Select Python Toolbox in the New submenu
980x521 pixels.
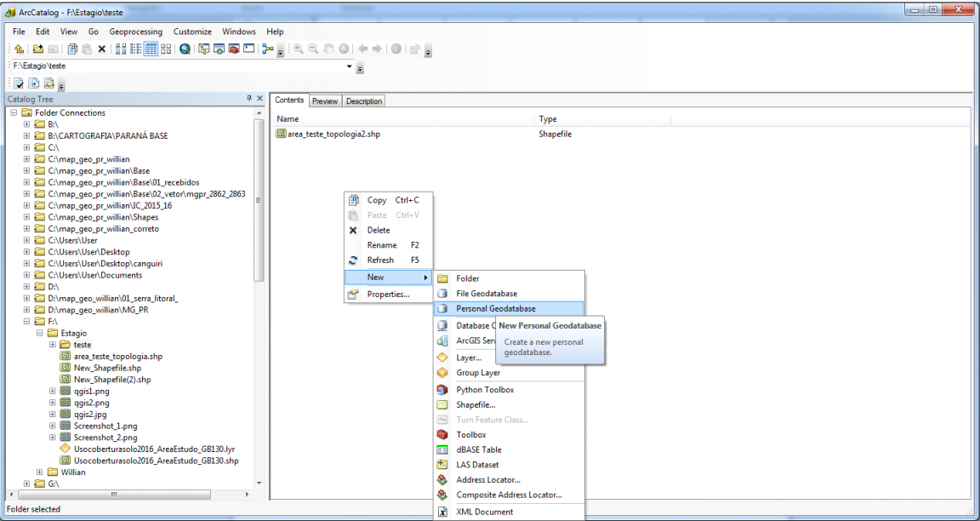click(x=509, y=390)
